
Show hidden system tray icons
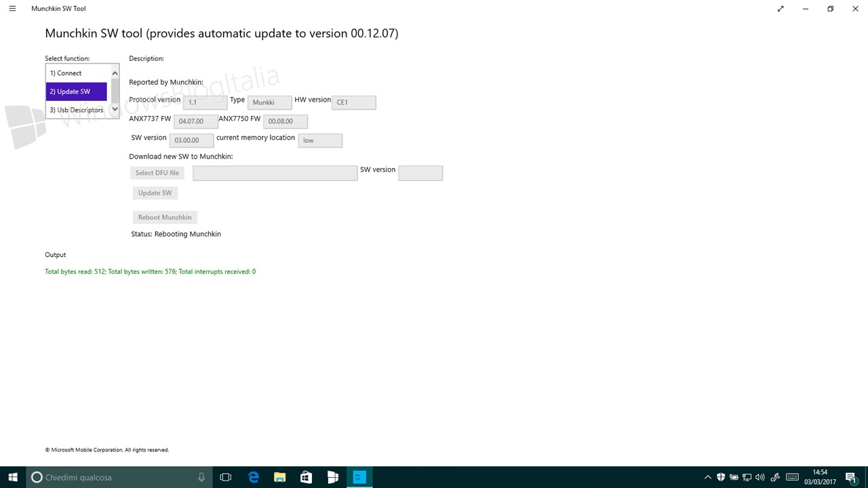(x=708, y=477)
